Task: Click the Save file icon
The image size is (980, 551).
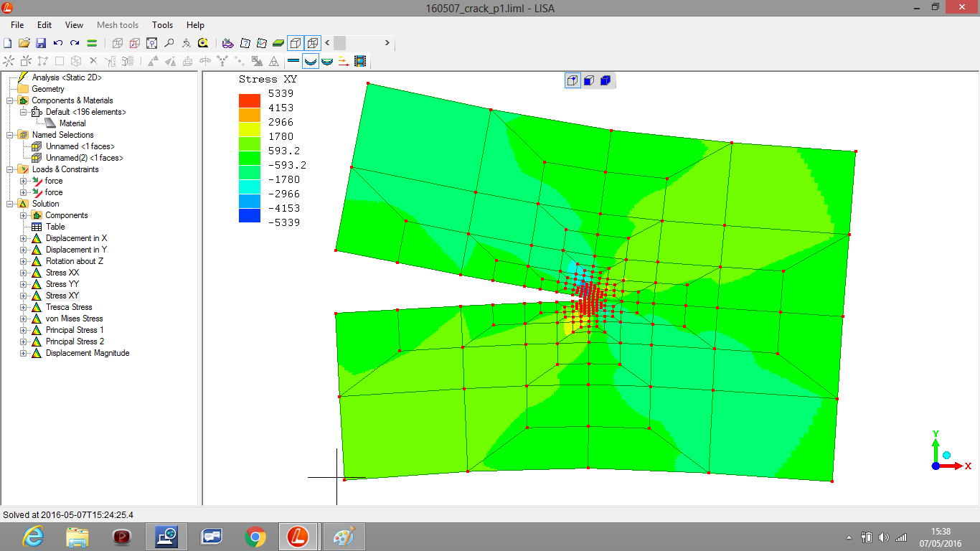Action: 41,43
